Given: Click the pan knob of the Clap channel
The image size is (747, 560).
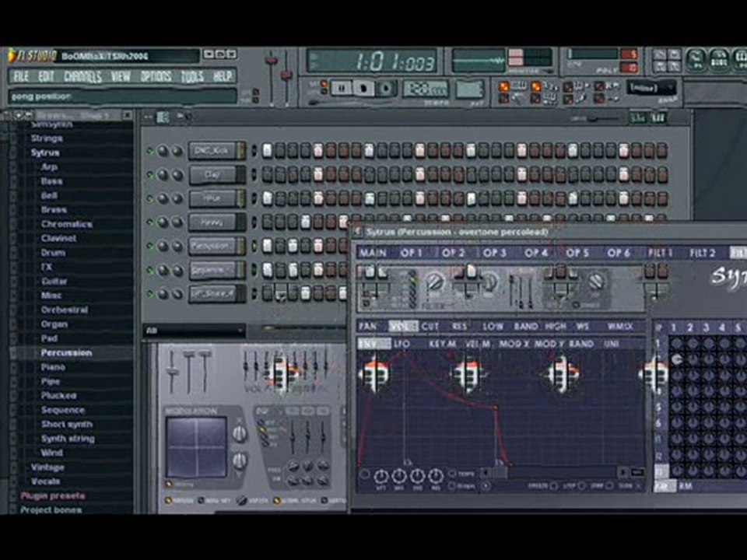Looking at the screenshot, I should coord(163,175).
